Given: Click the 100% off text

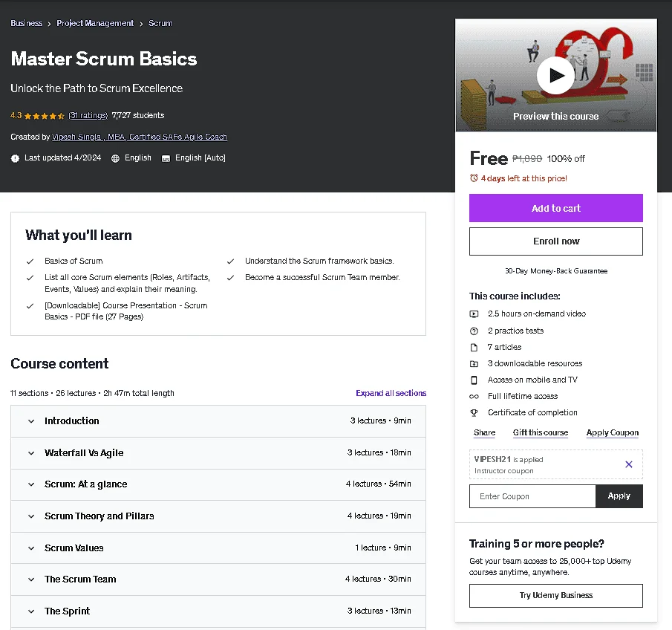Looking at the screenshot, I should click(566, 159).
